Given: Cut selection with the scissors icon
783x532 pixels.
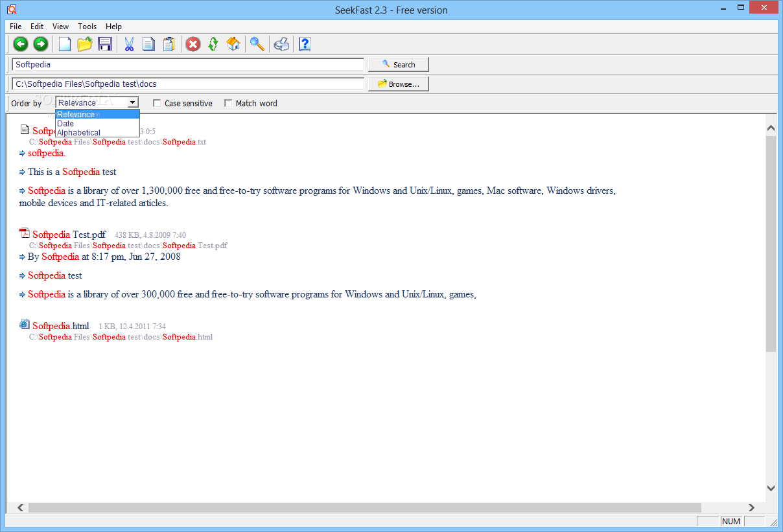Looking at the screenshot, I should (x=128, y=44).
